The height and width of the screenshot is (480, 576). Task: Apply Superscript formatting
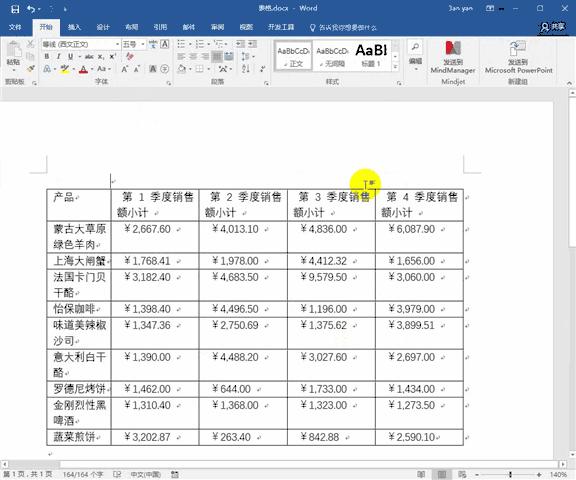[x=112, y=57]
